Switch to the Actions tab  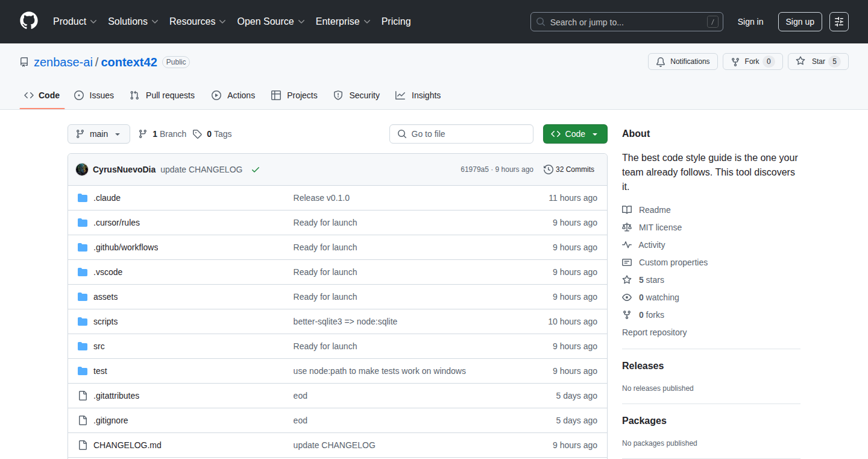pos(233,95)
